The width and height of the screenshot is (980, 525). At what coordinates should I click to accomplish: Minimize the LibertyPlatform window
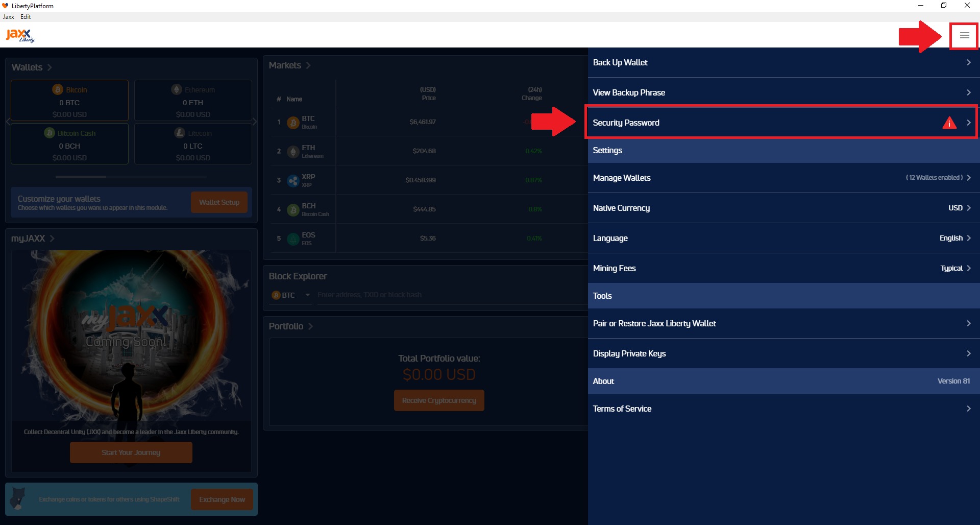[x=921, y=6]
